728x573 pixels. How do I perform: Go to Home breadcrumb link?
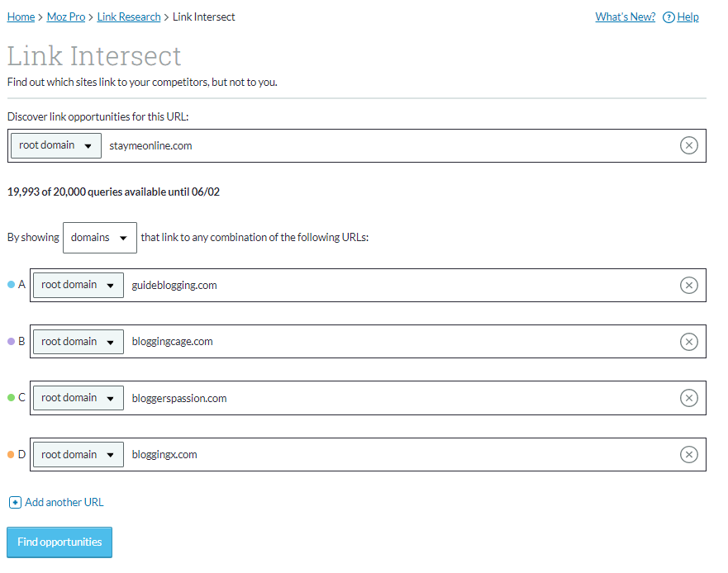[x=21, y=17]
